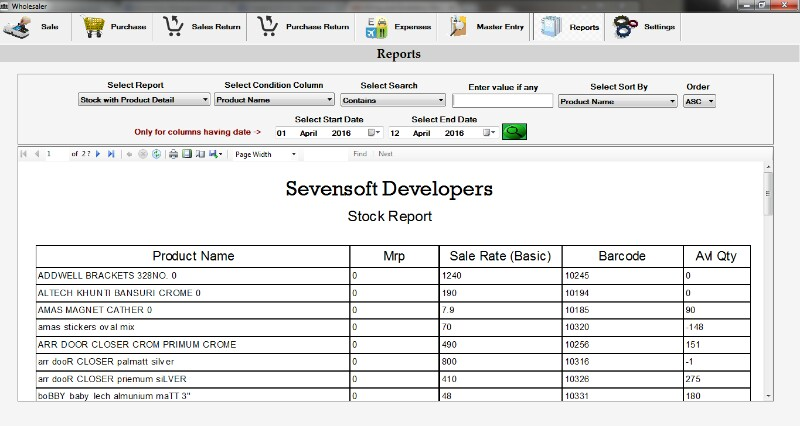The width and height of the screenshot is (800, 426).
Task: Click Next in report toolbar
Action: click(x=385, y=154)
